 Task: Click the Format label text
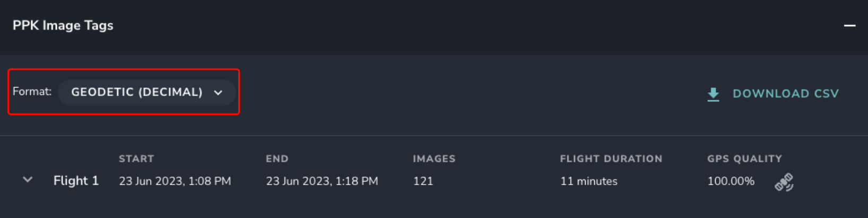[32, 92]
